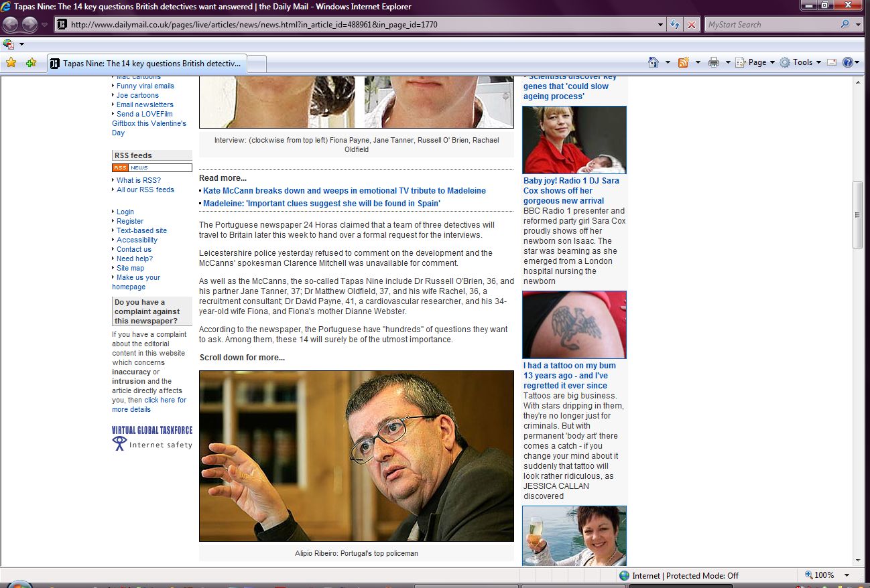This screenshot has height=588, width=870.
Task: Click the Alipio Ribeiro photo
Action: pyautogui.click(x=356, y=455)
